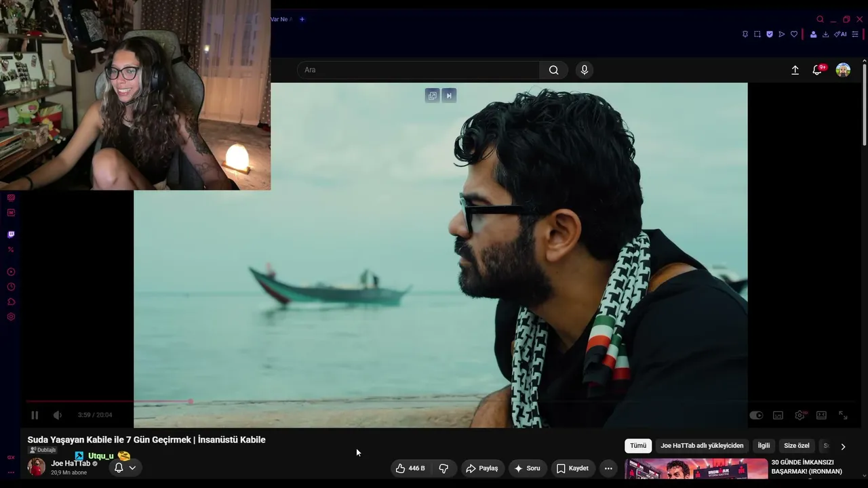868x488 pixels.
Task: Select 'Joe HaTTab adlı yükleyiciden' chip
Action: point(702,446)
